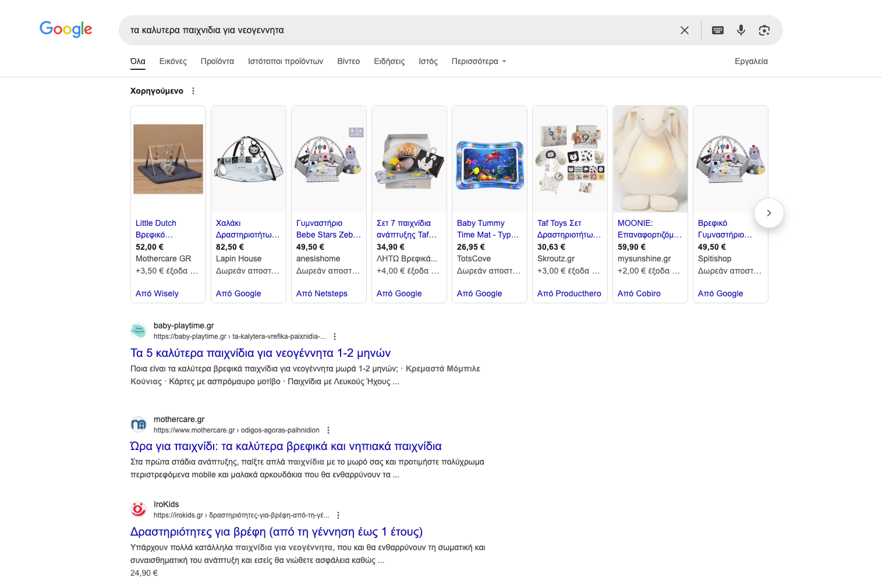Open the Ιστός tab
This screenshot has height=588, width=882.
(428, 61)
